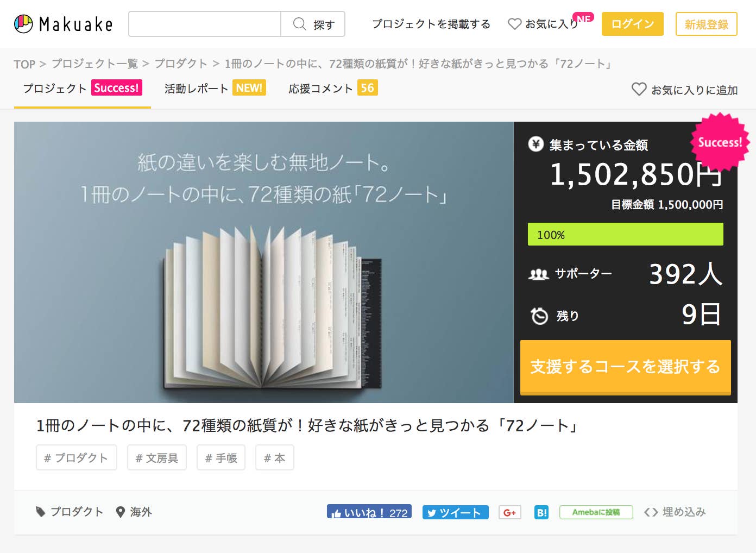Click the Makuake logo icon
The height and width of the screenshot is (553, 756).
[x=23, y=24]
